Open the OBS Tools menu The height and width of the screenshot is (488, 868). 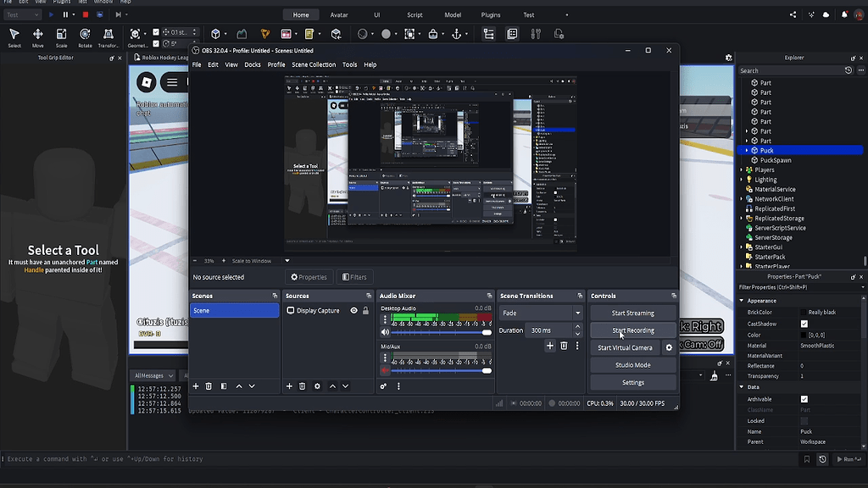point(349,64)
